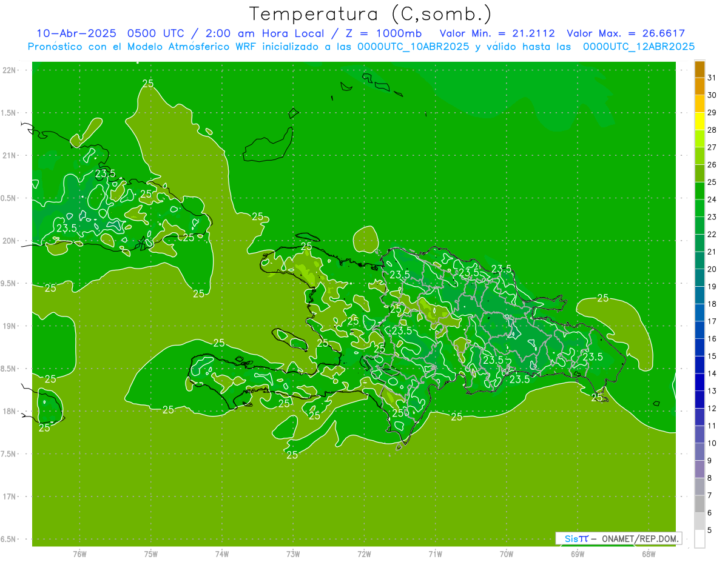
Task: Click the '70W' longitude axis label
Action: pos(507,554)
